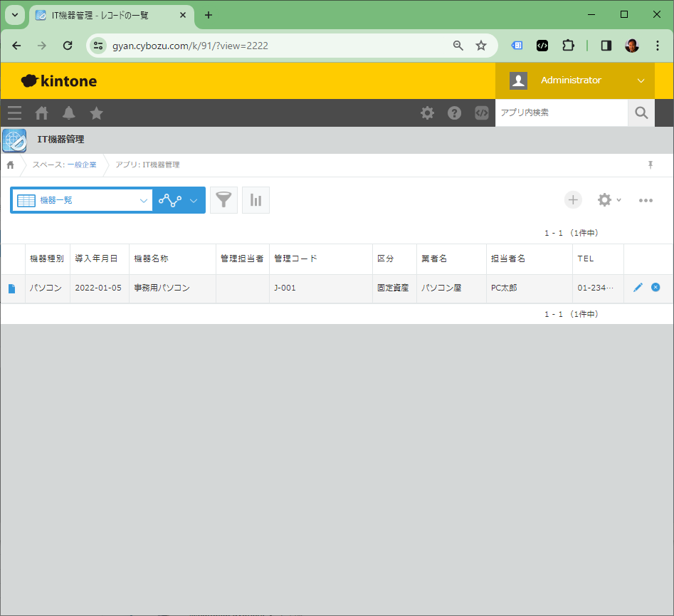
Task: Edit the J-001 record with pencil icon
Action: (638, 288)
